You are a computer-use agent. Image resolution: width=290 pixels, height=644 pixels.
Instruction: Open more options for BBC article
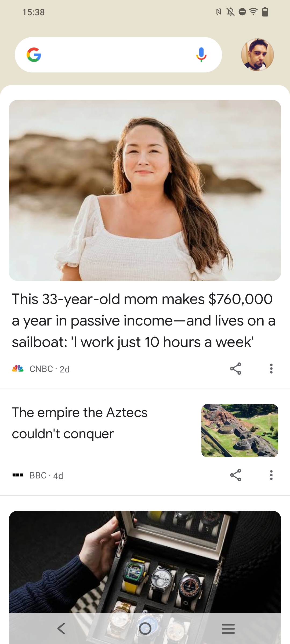(271, 475)
